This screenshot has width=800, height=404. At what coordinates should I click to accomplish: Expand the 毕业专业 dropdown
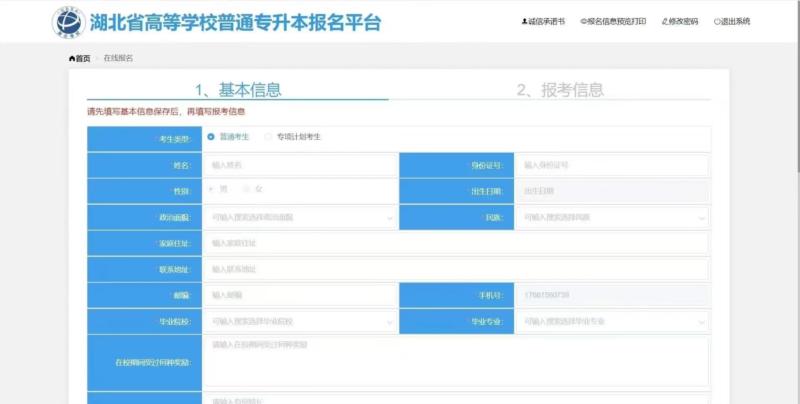pyautogui.click(x=612, y=321)
